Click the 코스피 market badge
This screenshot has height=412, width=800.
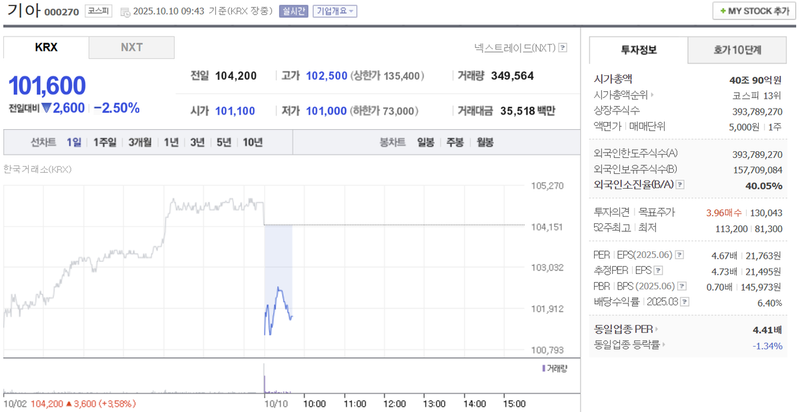coord(99,12)
